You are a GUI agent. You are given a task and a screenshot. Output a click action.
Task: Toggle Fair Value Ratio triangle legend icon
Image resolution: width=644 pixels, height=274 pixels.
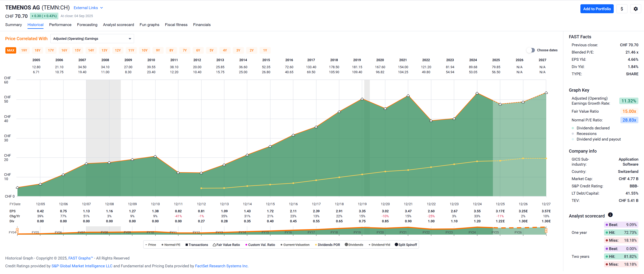214,245
